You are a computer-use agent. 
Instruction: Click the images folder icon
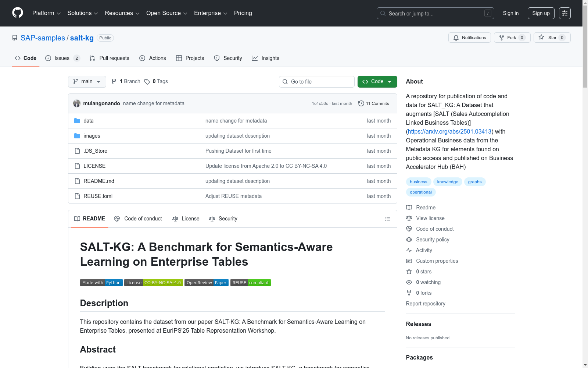point(77,136)
